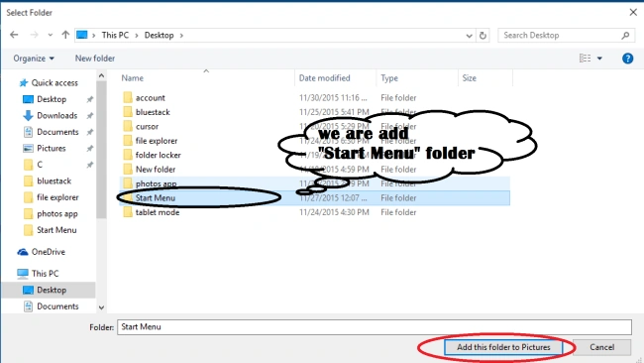Select Desktop in the address breadcrumb

pos(159,36)
